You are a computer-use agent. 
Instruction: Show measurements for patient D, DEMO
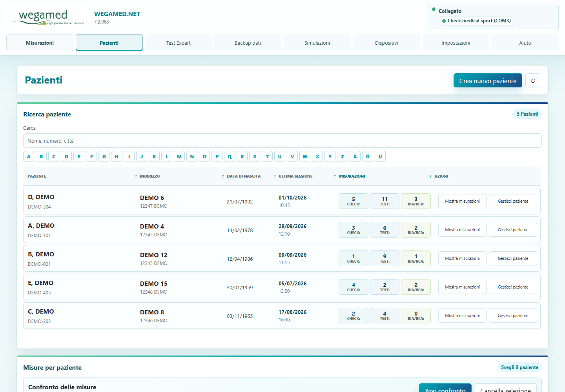pyautogui.click(x=462, y=201)
